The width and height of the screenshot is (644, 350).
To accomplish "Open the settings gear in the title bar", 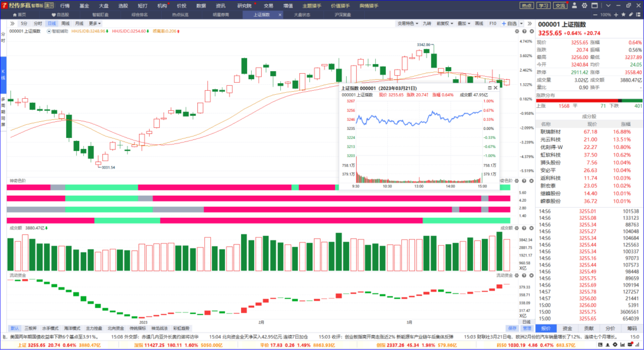I will [585, 6].
